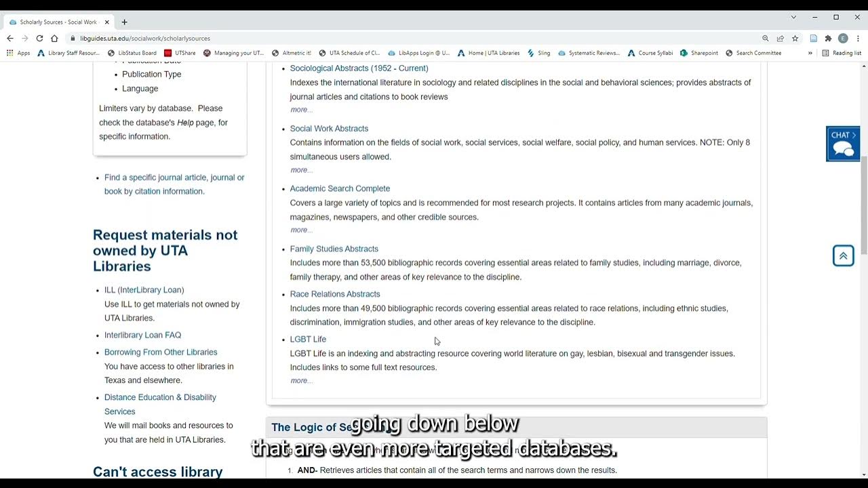Open the LibApps Login bookmark
868x488 pixels.
click(418, 53)
